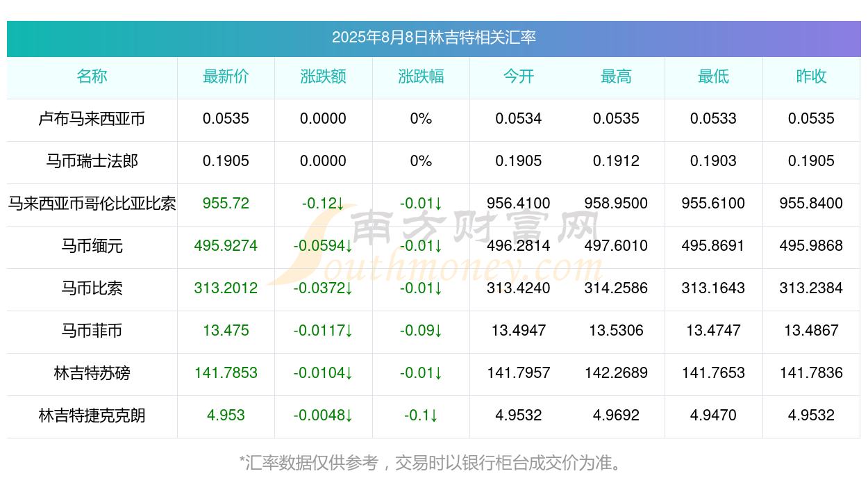
Task: Click the high value 0.1912
Action: [616, 161]
